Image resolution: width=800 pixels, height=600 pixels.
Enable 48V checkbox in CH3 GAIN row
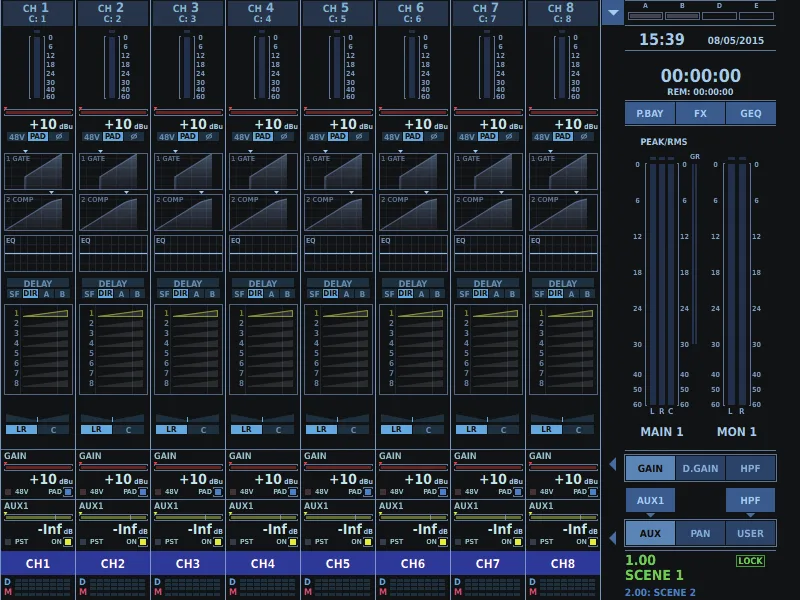pos(158,492)
